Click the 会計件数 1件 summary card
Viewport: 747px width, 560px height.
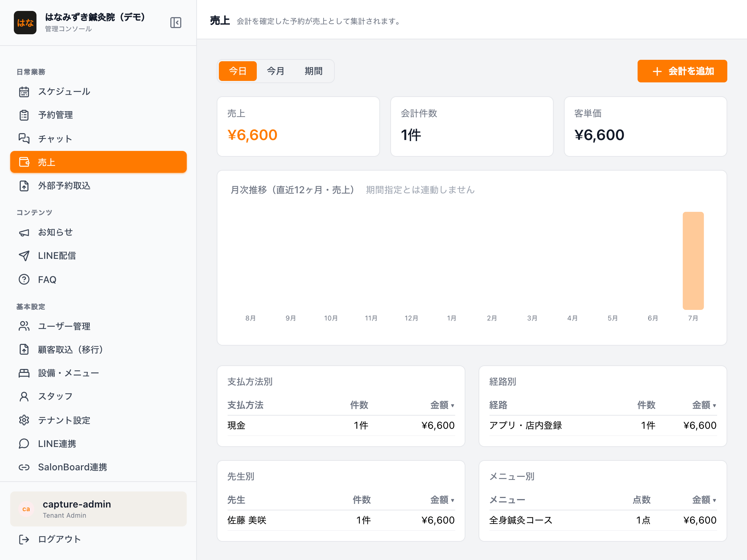472,127
